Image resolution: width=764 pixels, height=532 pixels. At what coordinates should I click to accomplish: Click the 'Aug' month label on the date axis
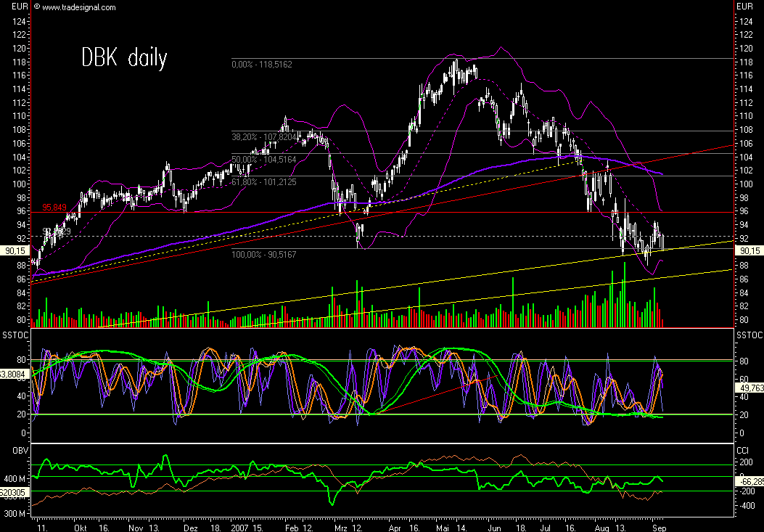click(601, 528)
